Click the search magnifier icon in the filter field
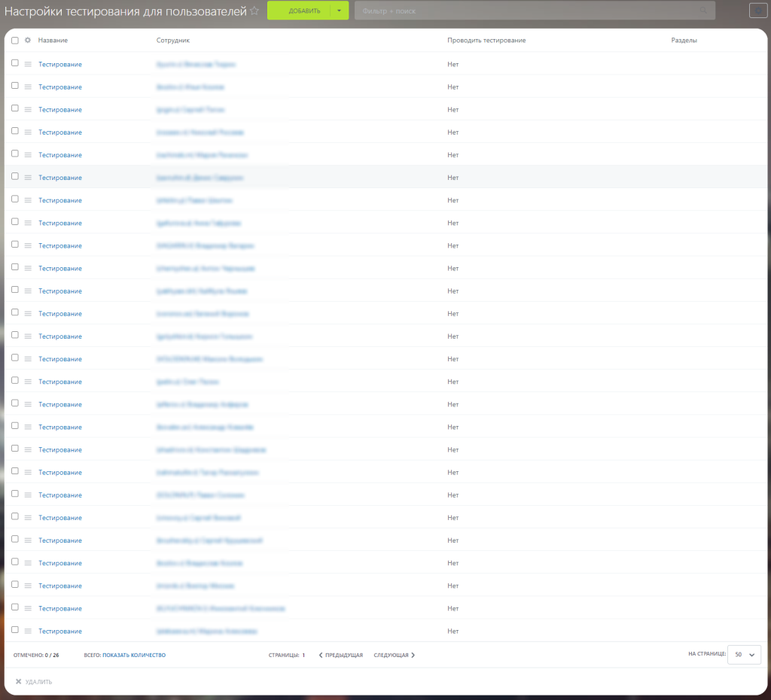Screen dimensions: 771x700 pos(704,11)
